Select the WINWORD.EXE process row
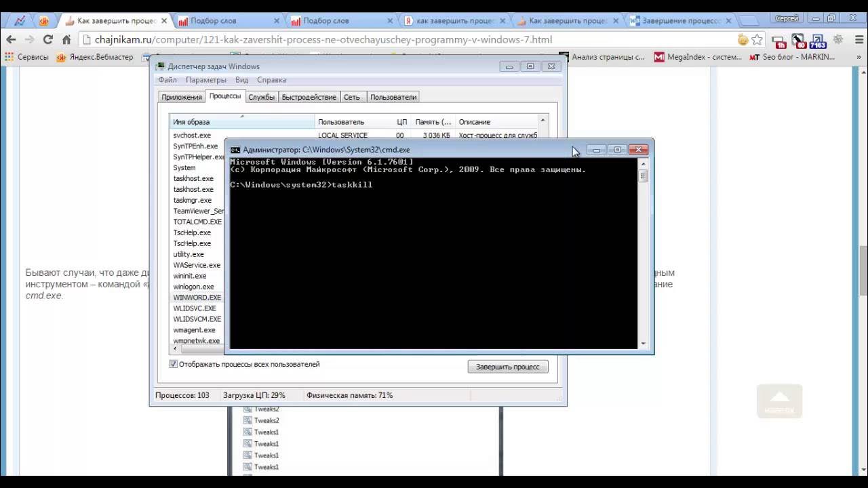The width and height of the screenshot is (868, 488). [197, 298]
